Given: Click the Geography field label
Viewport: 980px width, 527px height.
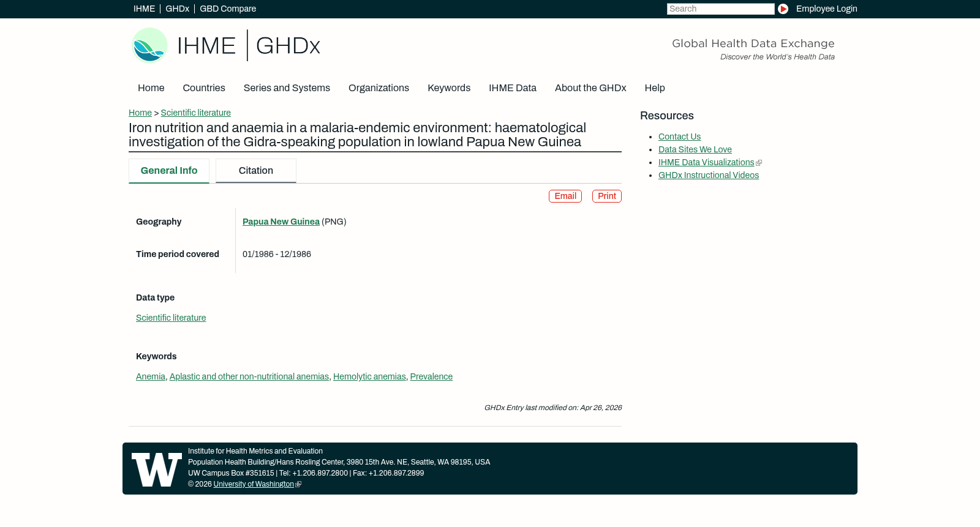Looking at the screenshot, I should click(159, 222).
